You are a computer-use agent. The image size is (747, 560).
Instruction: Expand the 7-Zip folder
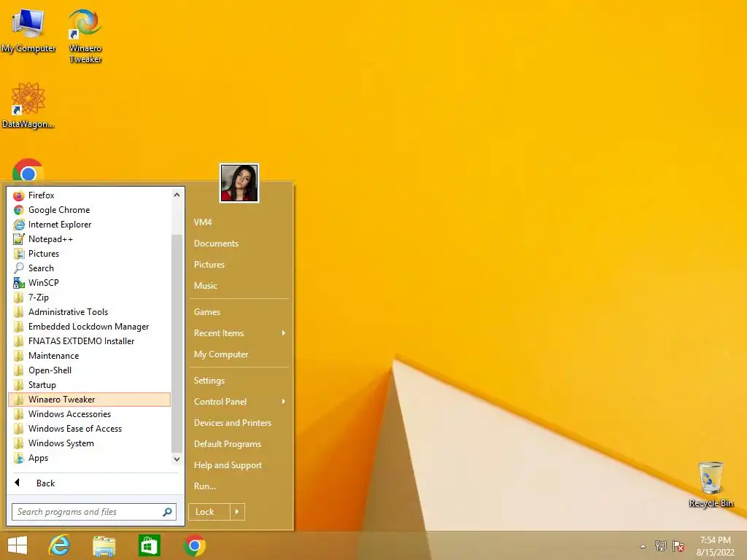90,297
